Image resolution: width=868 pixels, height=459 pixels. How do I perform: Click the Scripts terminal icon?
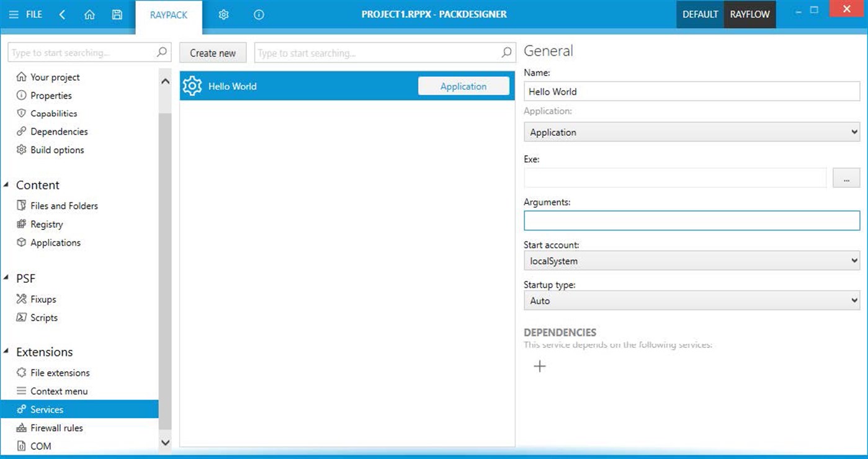point(21,318)
